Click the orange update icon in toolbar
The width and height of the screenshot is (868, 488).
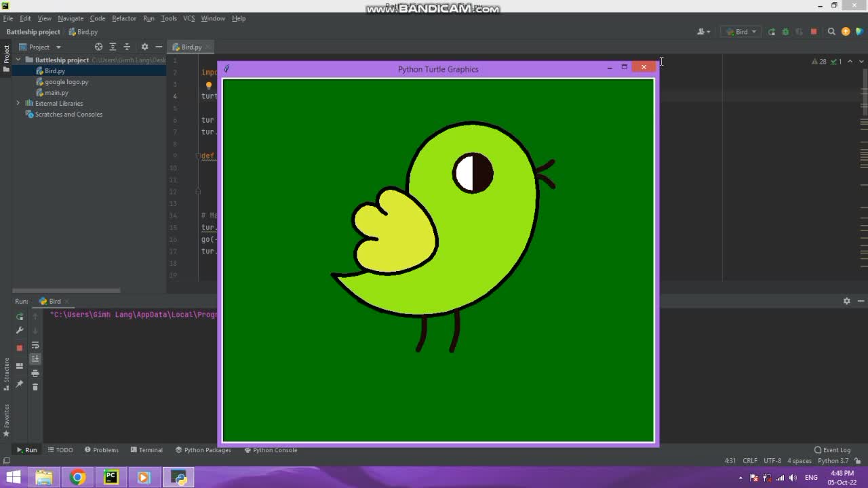pyautogui.click(x=846, y=32)
